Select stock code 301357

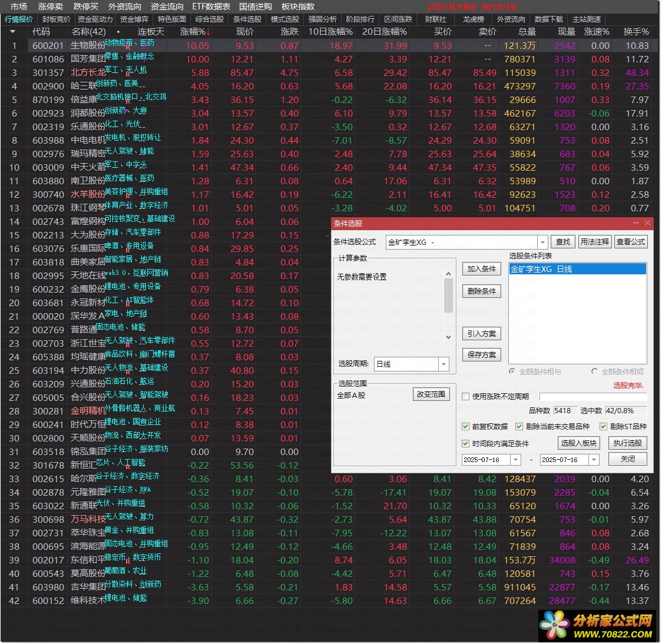click(48, 72)
